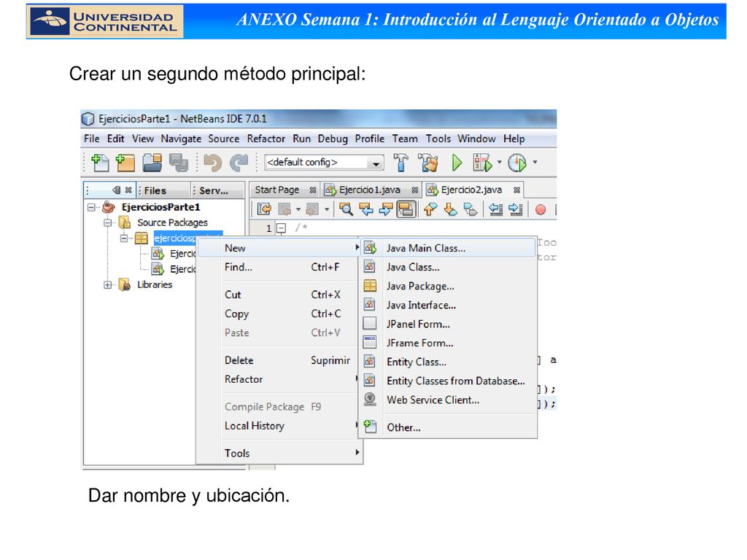Click the Shift Line Right icon
The width and height of the screenshot is (747, 560).
pos(516,209)
